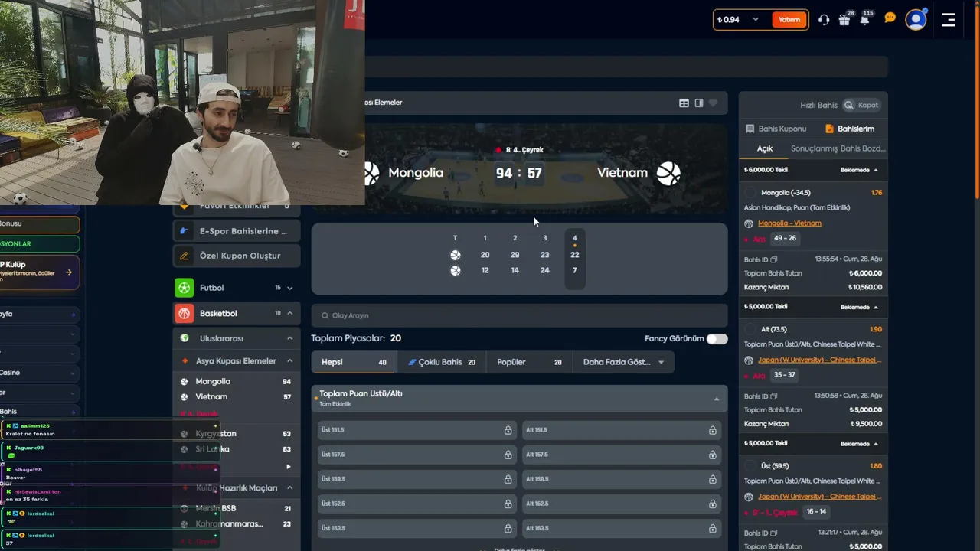Screen dimensions: 980x551
Task: Collapse Kulüp Hazırlık Maçları league
Action: click(289, 487)
